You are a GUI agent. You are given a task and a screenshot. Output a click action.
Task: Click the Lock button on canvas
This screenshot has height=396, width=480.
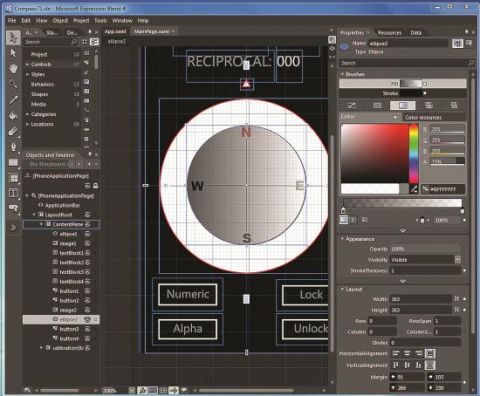[305, 294]
